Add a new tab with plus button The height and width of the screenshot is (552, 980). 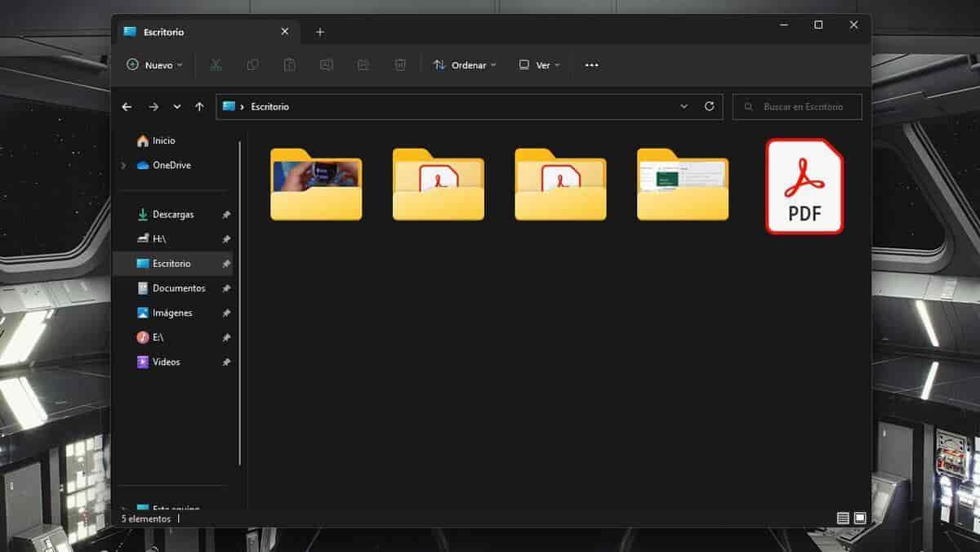(320, 32)
